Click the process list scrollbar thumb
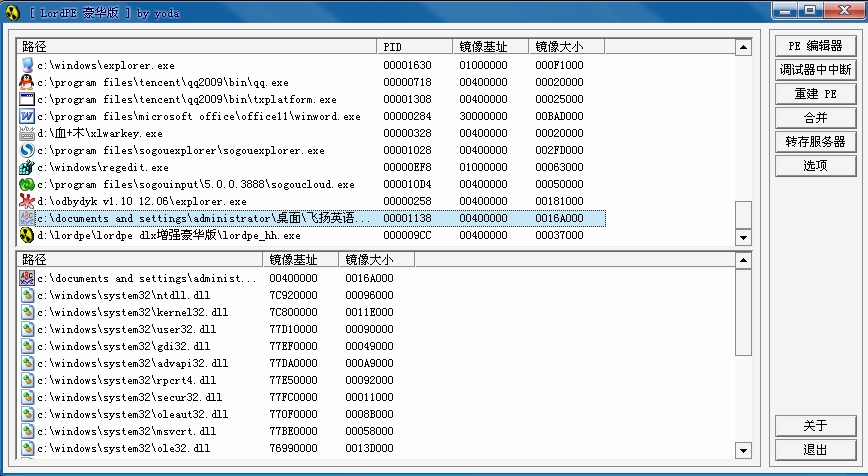 [743, 215]
